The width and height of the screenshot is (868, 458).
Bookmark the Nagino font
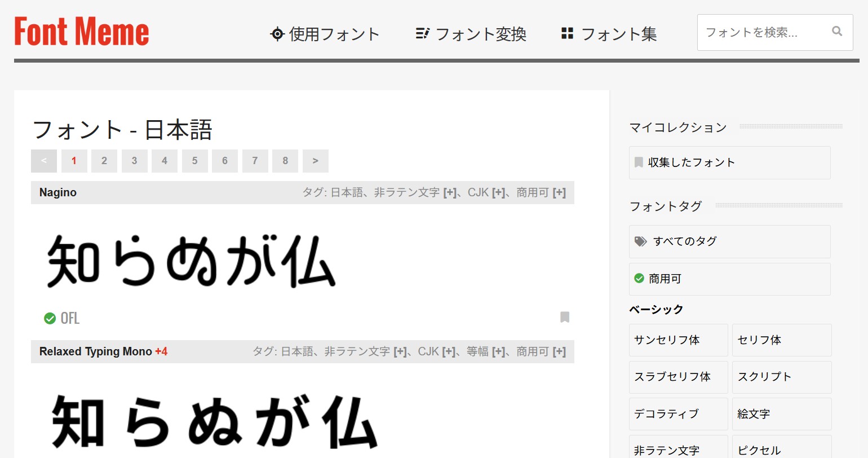(564, 317)
